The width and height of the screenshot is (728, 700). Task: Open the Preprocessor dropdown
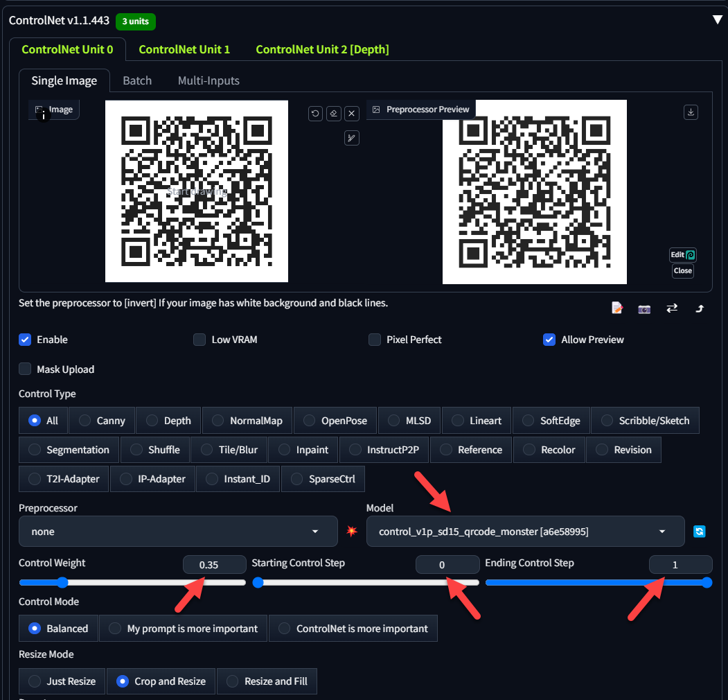[x=177, y=531]
